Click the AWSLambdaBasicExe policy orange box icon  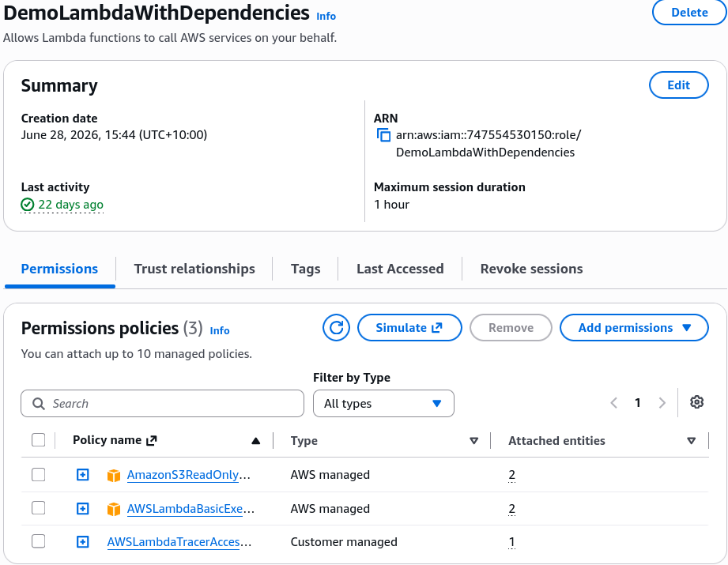114,509
